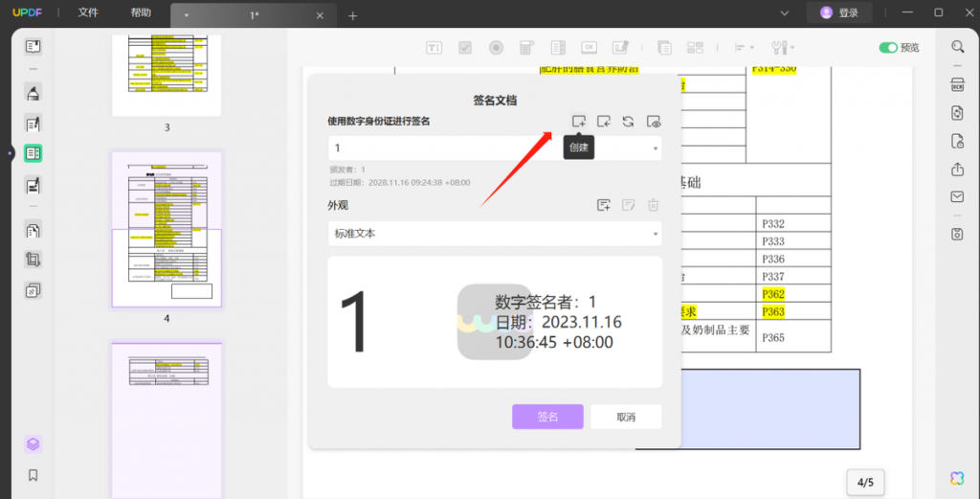Edit the selected appearance

(x=628, y=204)
